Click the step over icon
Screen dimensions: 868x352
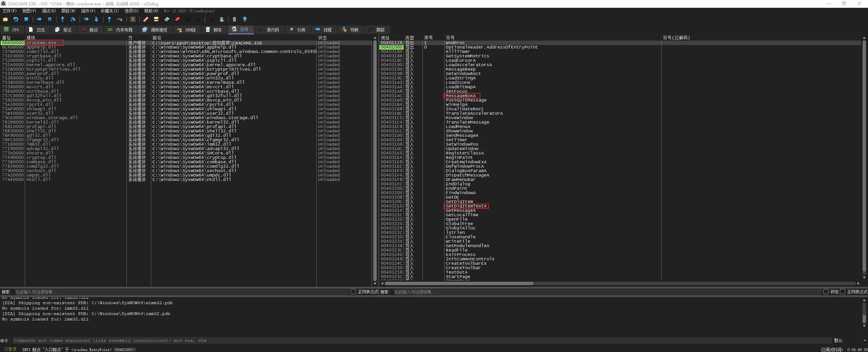[73, 19]
